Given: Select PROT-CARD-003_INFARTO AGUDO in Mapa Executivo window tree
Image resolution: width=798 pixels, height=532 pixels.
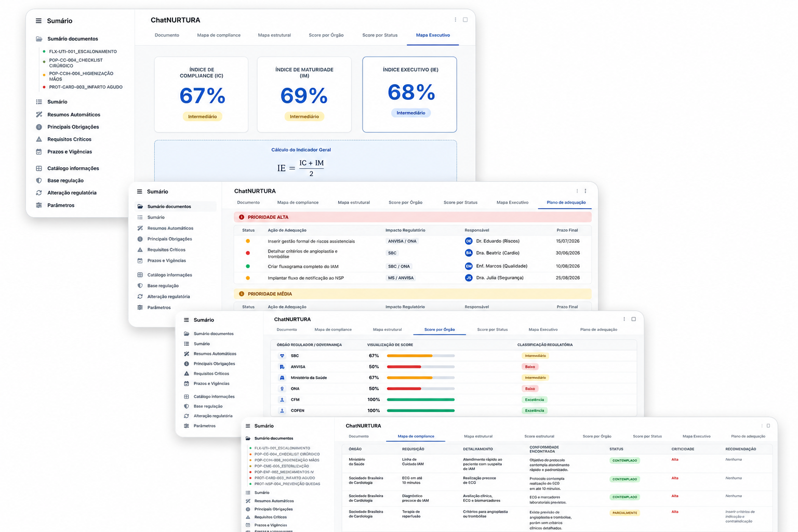Looking at the screenshot, I should (86, 87).
